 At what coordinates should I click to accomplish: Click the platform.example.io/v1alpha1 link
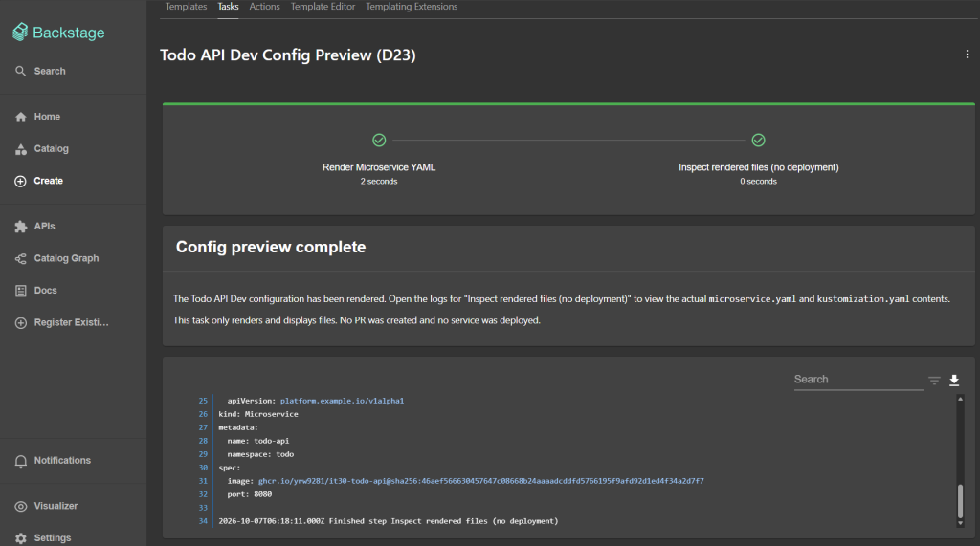(342, 401)
